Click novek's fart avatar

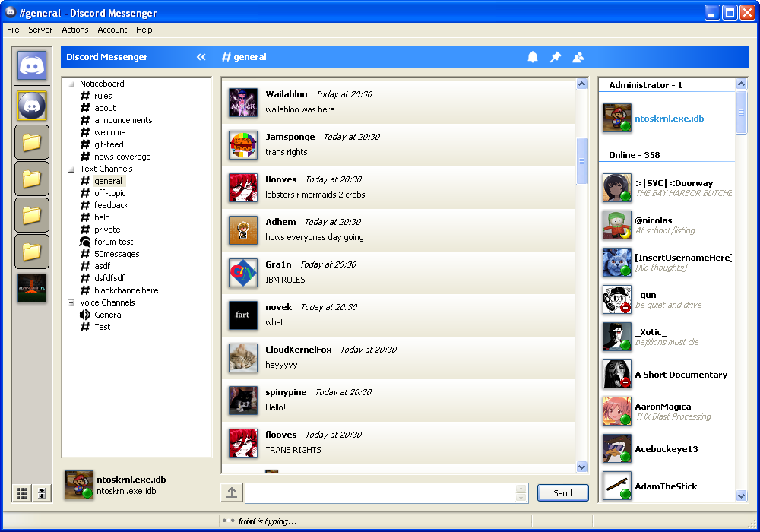[243, 315]
